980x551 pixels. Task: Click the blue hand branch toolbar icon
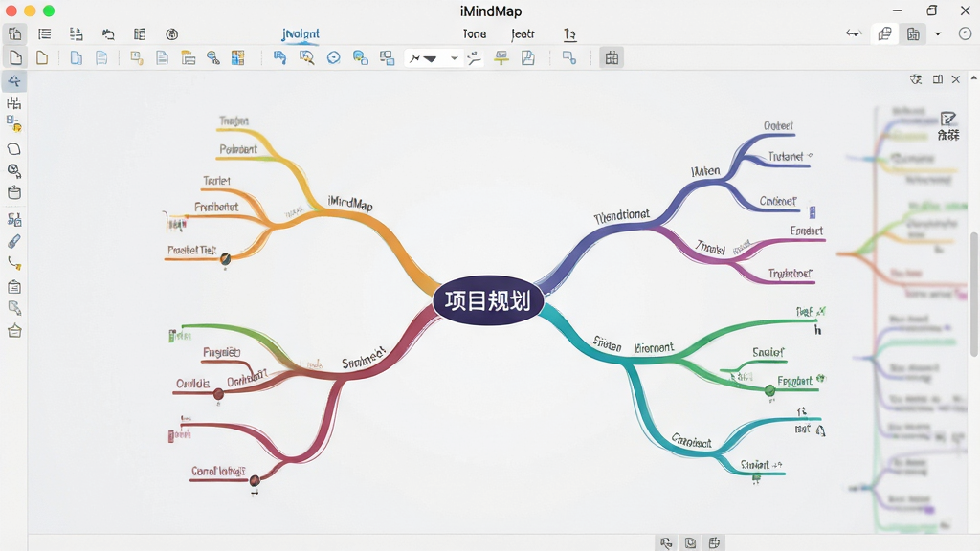(x=279, y=58)
